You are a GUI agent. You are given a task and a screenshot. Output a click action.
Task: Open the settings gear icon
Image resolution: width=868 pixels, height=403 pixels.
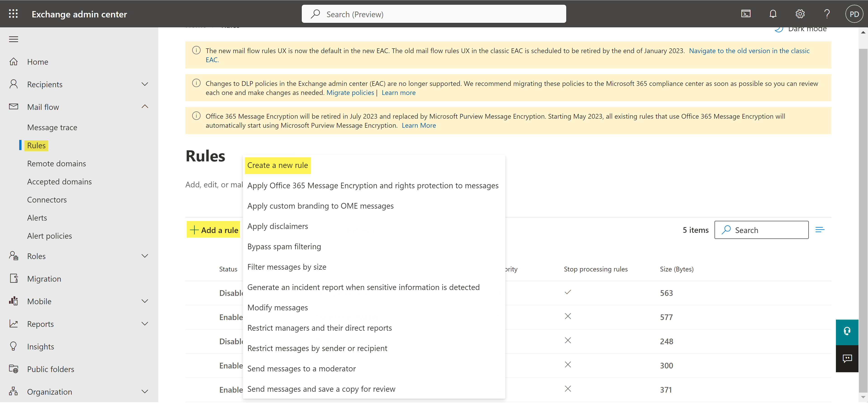coord(800,14)
